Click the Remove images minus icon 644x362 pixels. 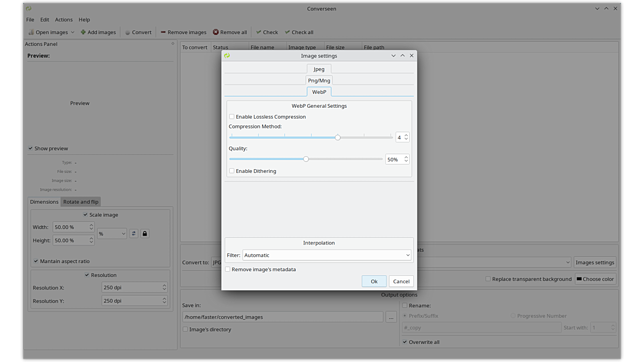(x=163, y=32)
